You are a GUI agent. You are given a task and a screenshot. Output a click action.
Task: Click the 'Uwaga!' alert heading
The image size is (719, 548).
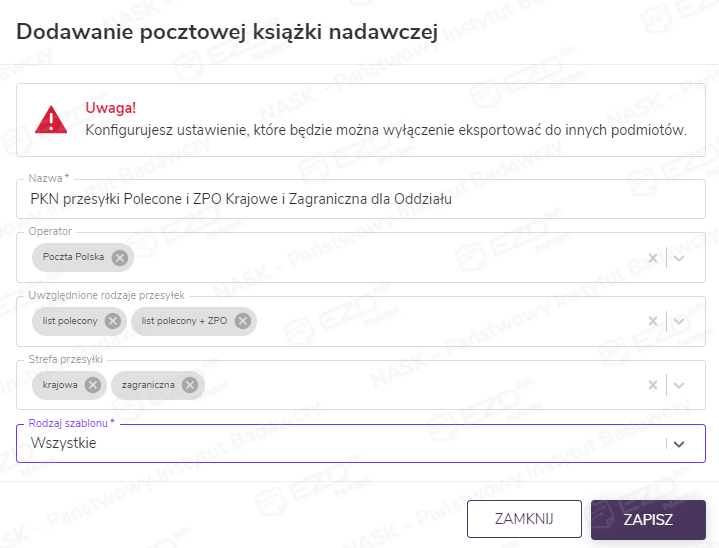[x=110, y=108]
